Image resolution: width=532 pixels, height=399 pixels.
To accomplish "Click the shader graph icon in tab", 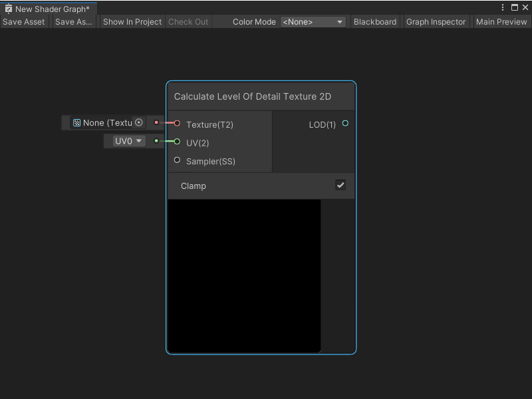I will click(x=9, y=9).
